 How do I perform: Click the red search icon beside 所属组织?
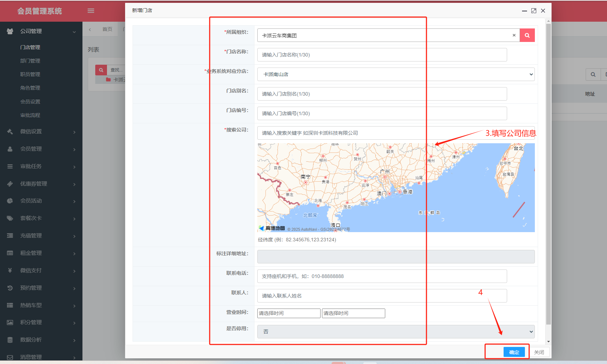point(527,35)
